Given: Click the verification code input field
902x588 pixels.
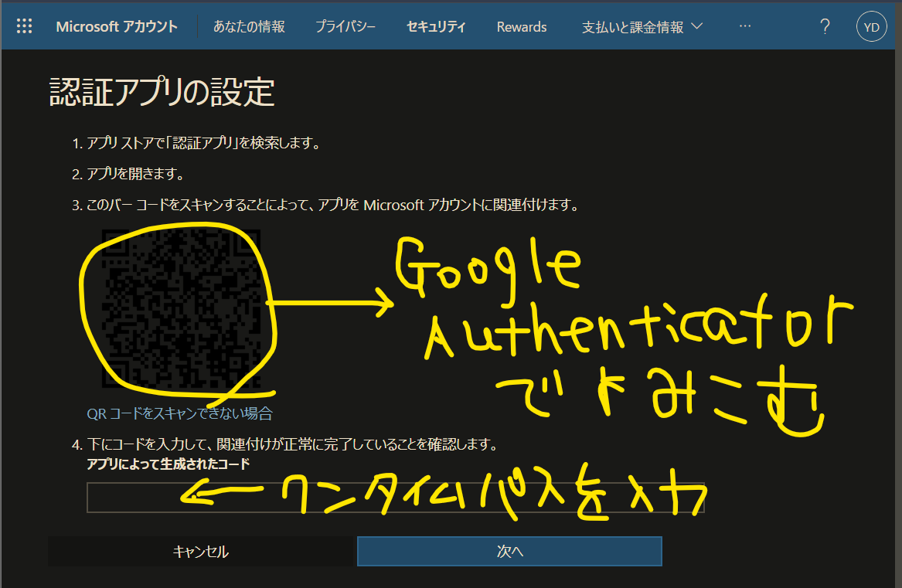Looking at the screenshot, I should coord(396,498).
